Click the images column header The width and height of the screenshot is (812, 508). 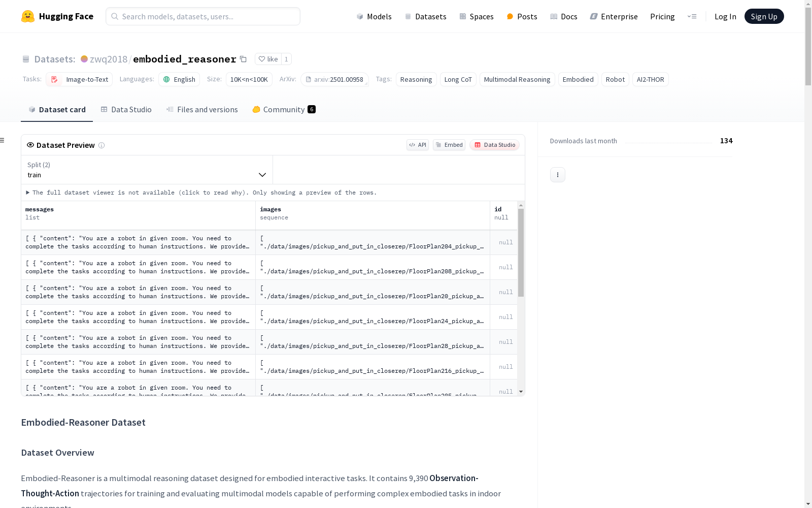[373, 215]
